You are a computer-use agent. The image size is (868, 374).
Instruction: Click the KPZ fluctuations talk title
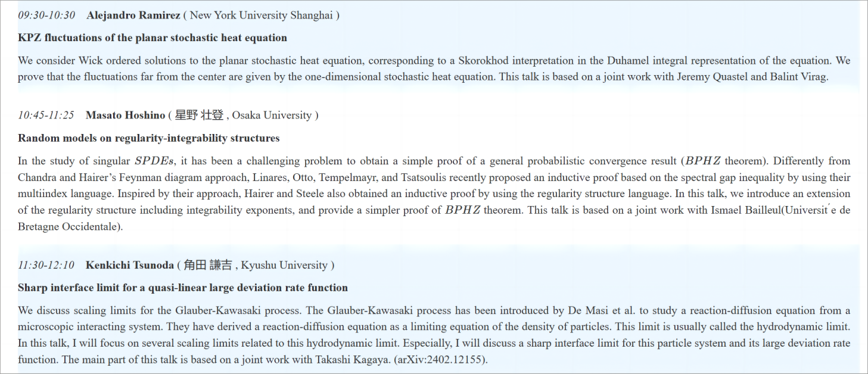tap(153, 38)
